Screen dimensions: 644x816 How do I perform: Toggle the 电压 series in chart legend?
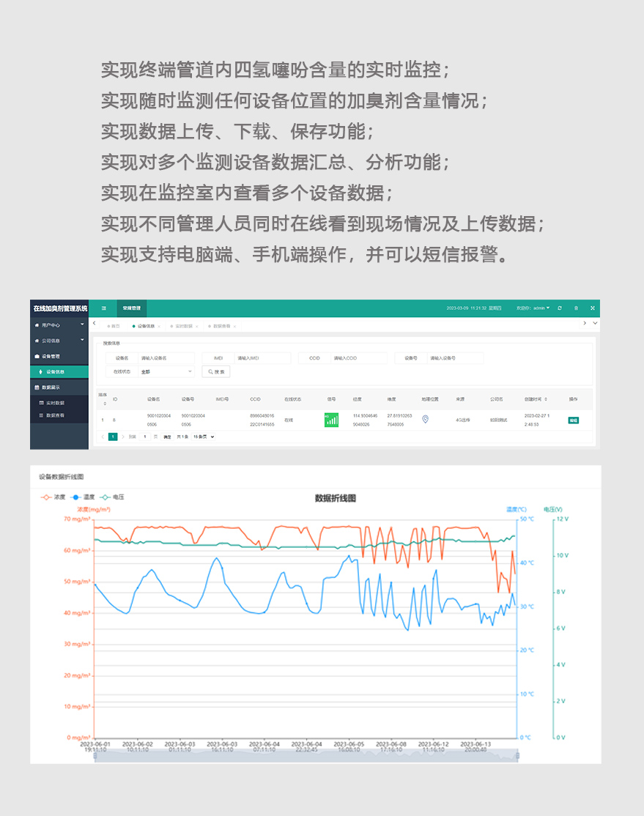(x=112, y=497)
